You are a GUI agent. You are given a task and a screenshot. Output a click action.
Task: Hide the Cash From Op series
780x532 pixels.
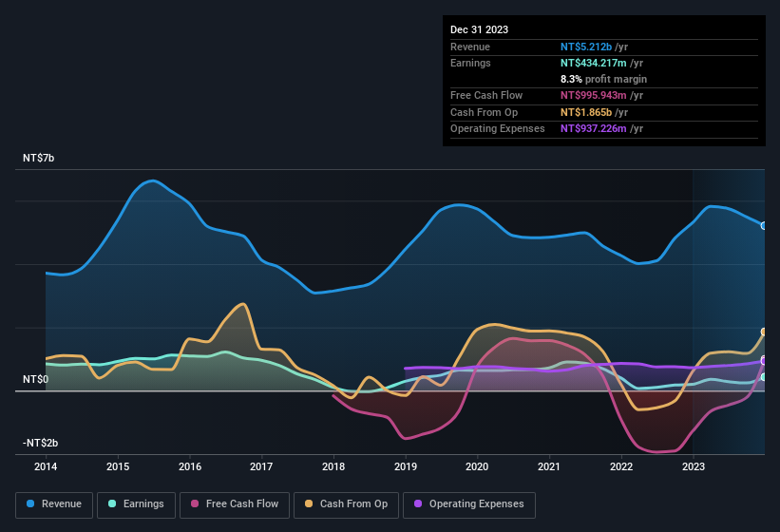coord(346,504)
